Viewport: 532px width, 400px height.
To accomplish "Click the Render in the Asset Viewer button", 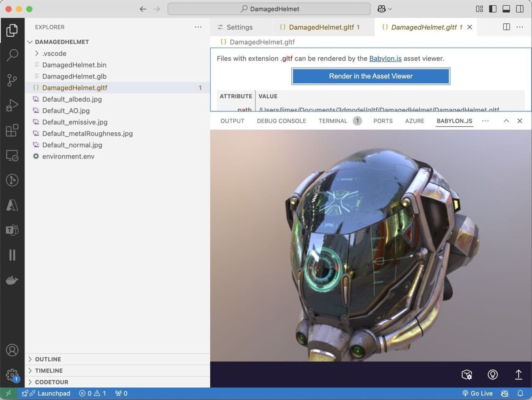I will pyautogui.click(x=370, y=76).
